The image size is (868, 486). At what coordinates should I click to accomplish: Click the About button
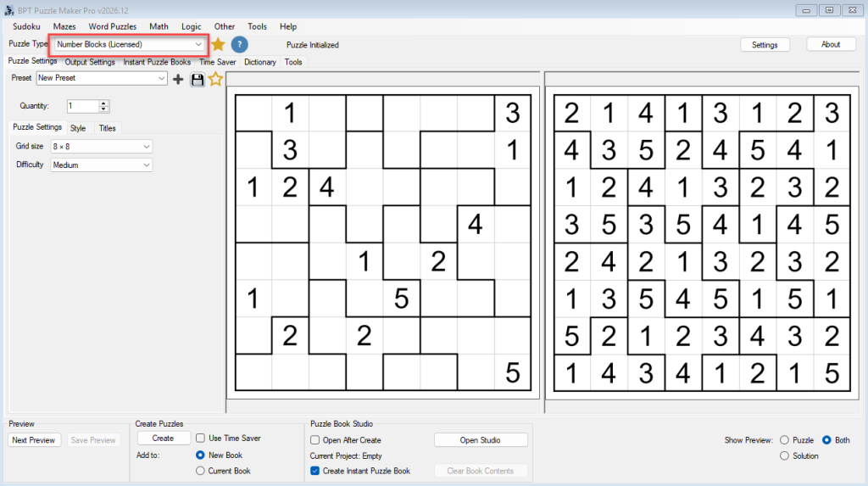[x=831, y=44]
